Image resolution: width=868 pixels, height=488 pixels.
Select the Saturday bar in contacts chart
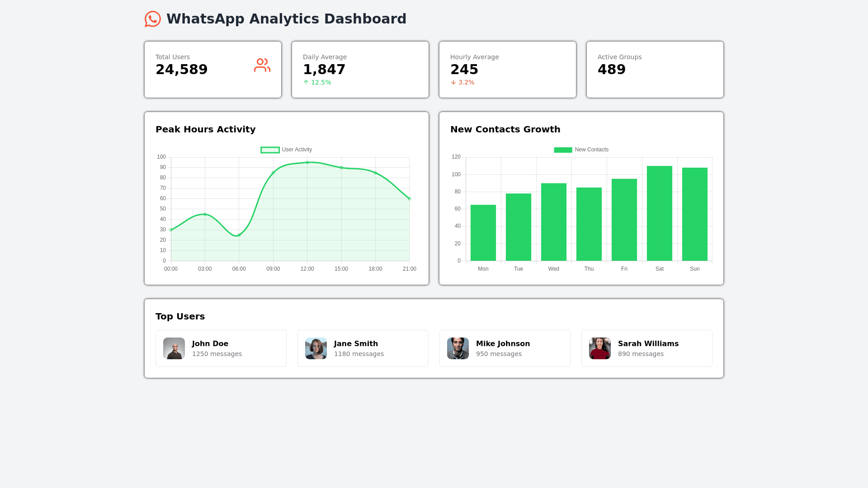click(659, 213)
